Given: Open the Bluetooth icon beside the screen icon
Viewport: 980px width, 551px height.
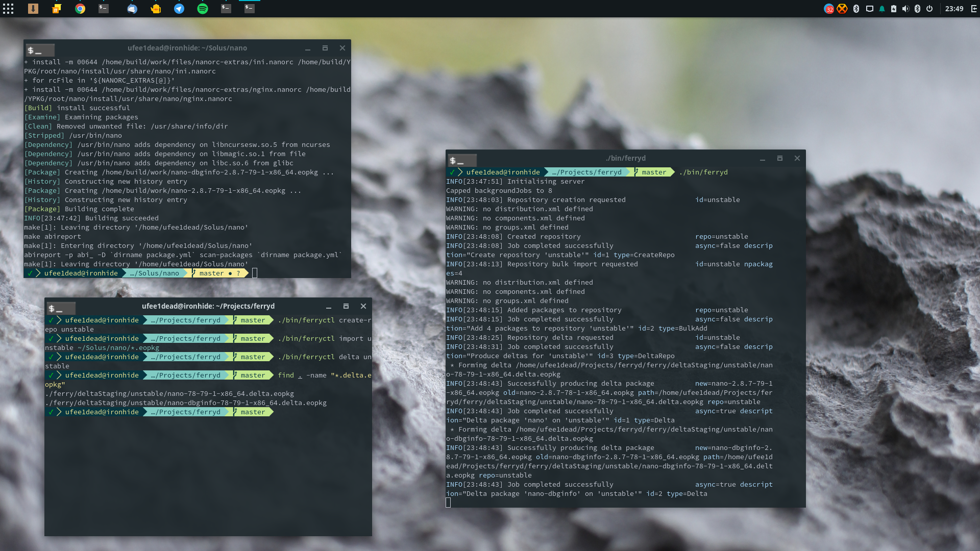Looking at the screenshot, I should 856,9.
